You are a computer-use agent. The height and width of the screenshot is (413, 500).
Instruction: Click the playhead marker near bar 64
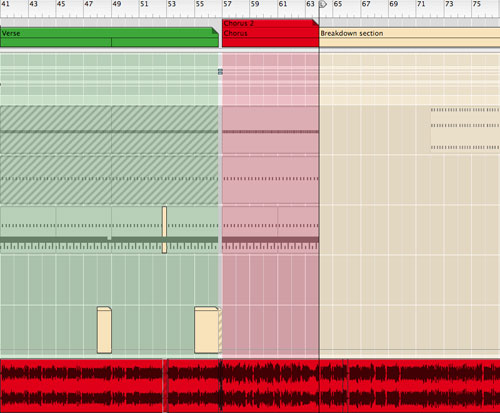pos(323,4)
